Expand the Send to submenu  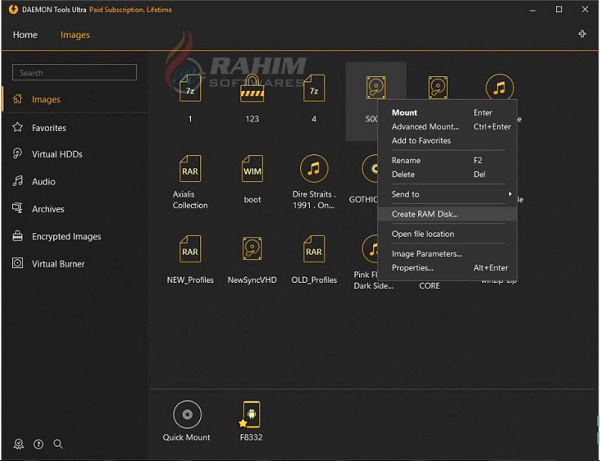click(x=447, y=194)
